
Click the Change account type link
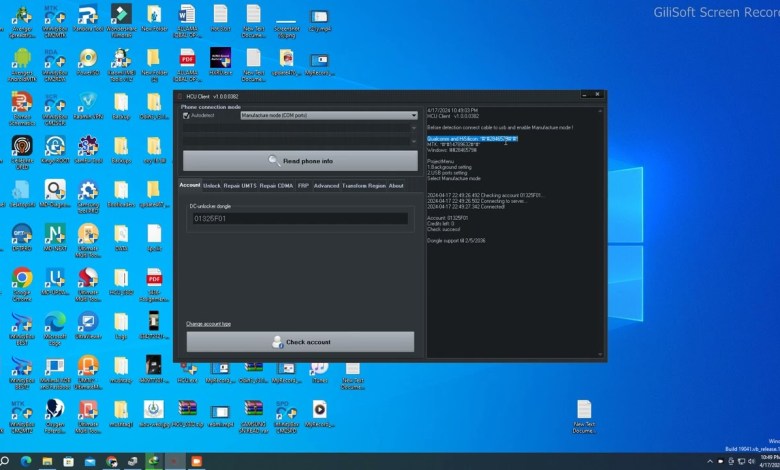coord(208,324)
